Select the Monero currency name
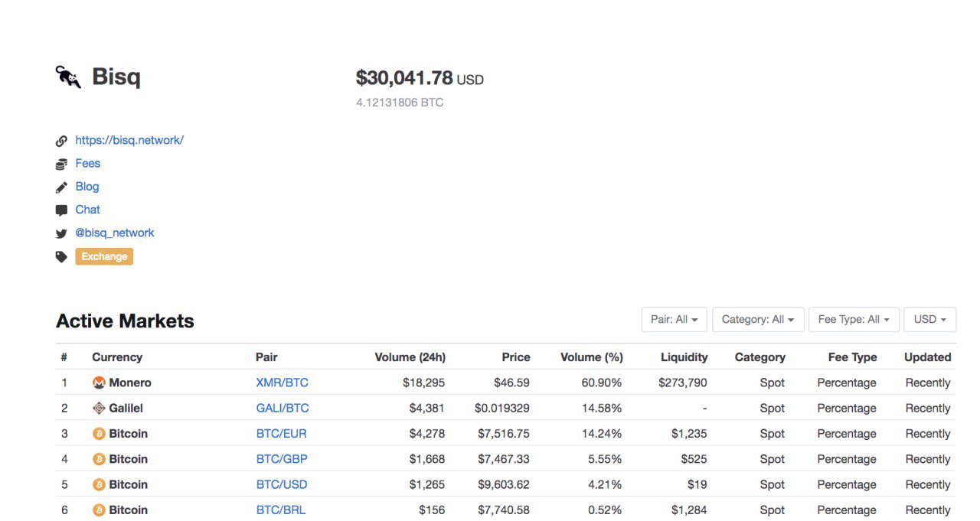This screenshot has height=521, width=980. [130, 383]
